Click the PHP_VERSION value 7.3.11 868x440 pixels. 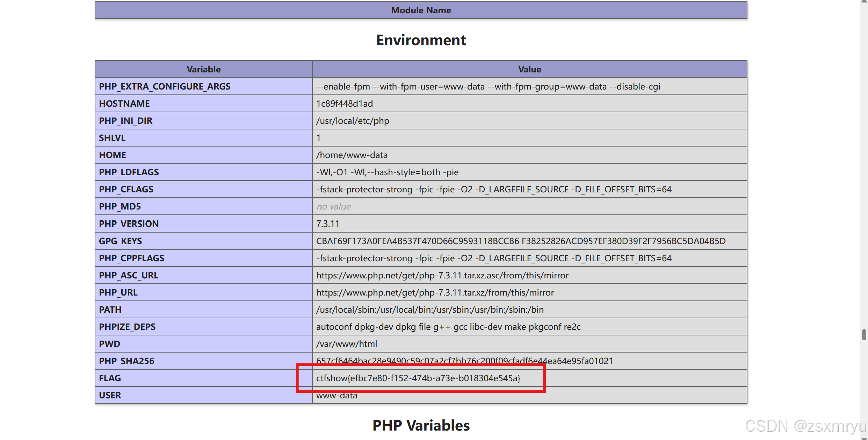click(x=328, y=224)
